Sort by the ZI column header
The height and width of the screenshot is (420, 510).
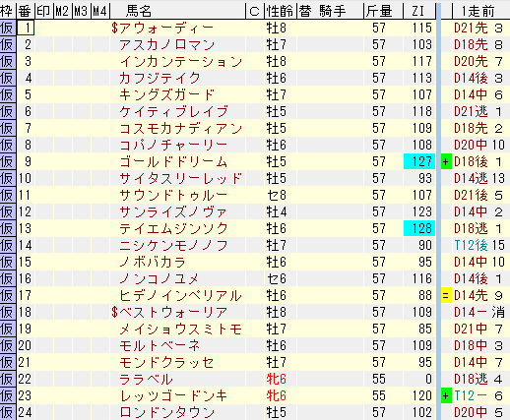419,11
